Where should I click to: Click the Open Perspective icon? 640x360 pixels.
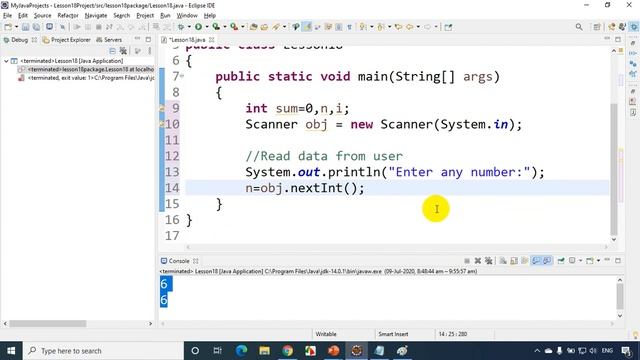(597, 27)
